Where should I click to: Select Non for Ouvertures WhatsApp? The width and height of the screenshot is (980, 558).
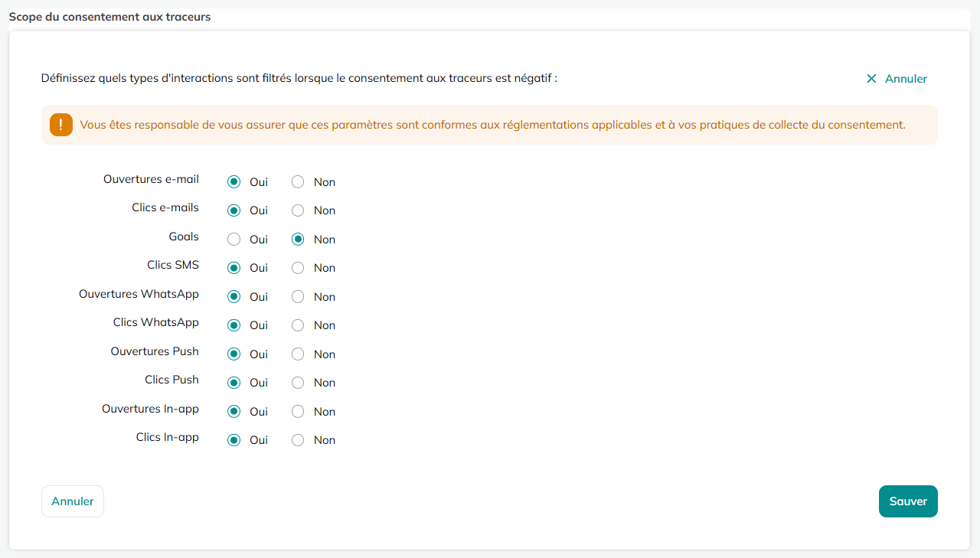(x=298, y=297)
